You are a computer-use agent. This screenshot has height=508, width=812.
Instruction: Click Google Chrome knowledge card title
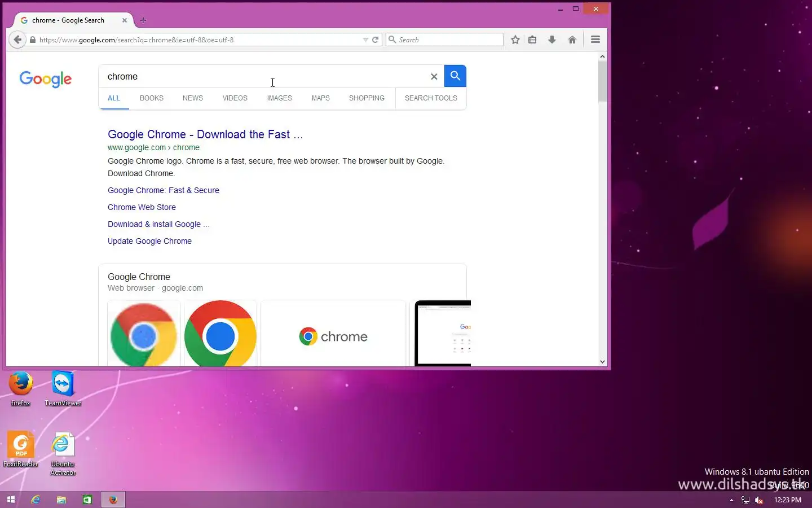pos(139,277)
